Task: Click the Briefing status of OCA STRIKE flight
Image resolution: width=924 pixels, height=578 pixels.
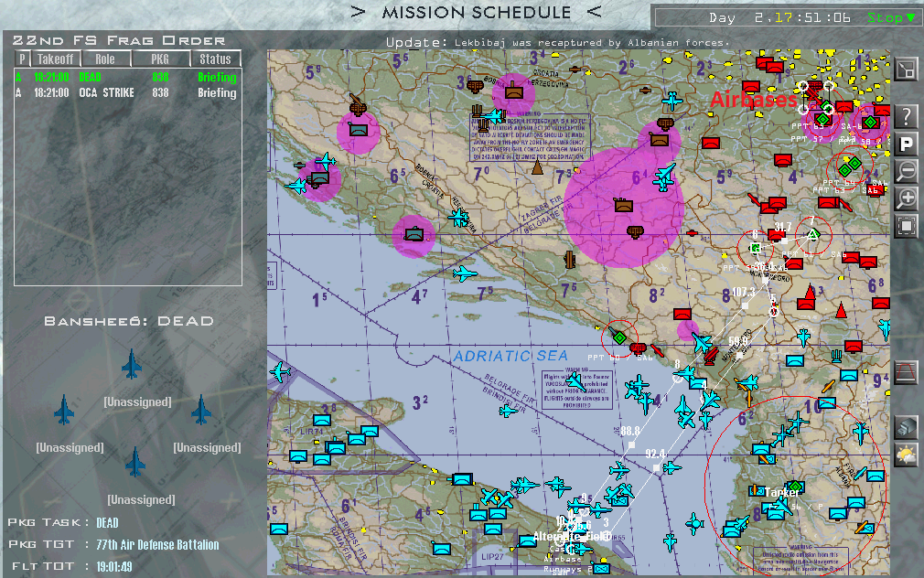Action: click(x=217, y=93)
